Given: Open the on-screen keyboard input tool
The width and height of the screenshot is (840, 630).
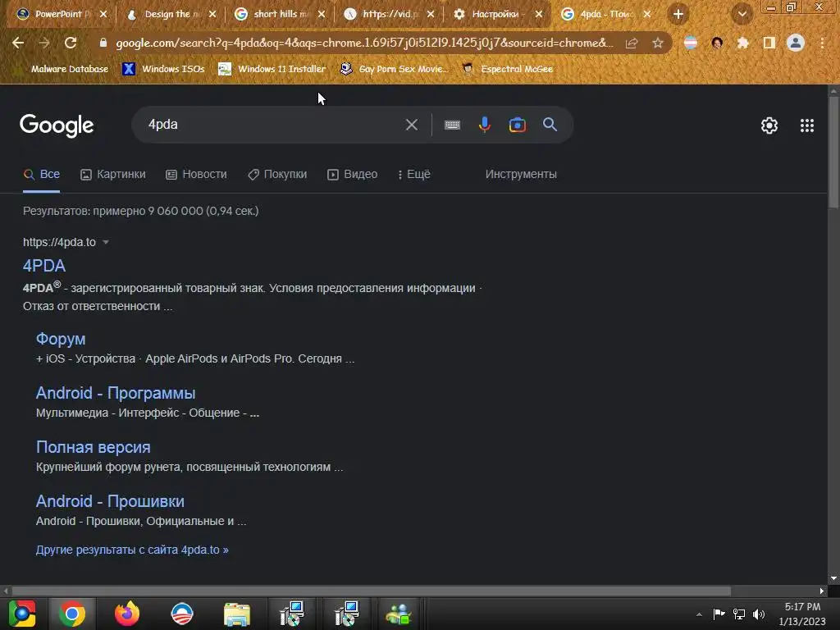Looking at the screenshot, I should tap(452, 125).
